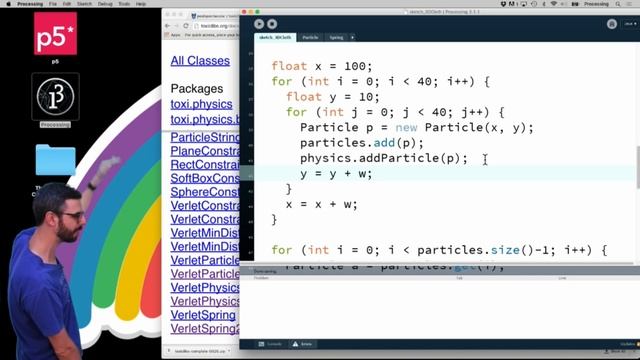The height and width of the screenshot is (360, 640).
Task: Open the SoftBoxConstraint class link
Action: click(x=205, y=178)
